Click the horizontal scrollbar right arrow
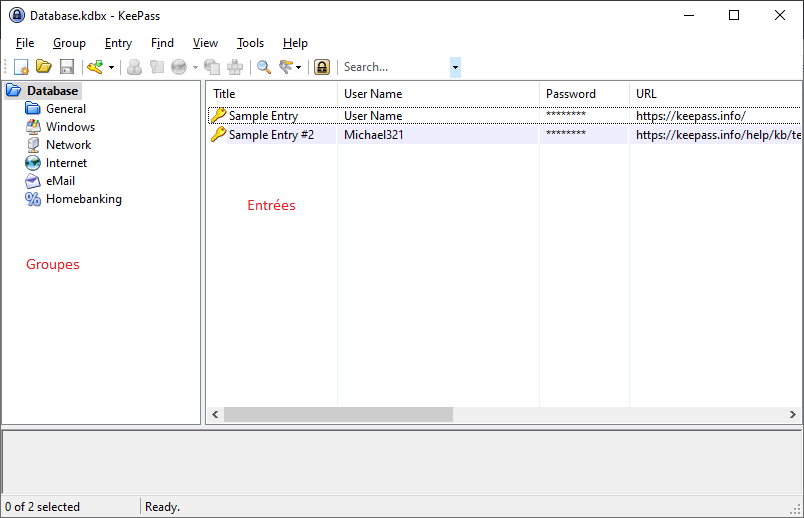 [793, 414]
